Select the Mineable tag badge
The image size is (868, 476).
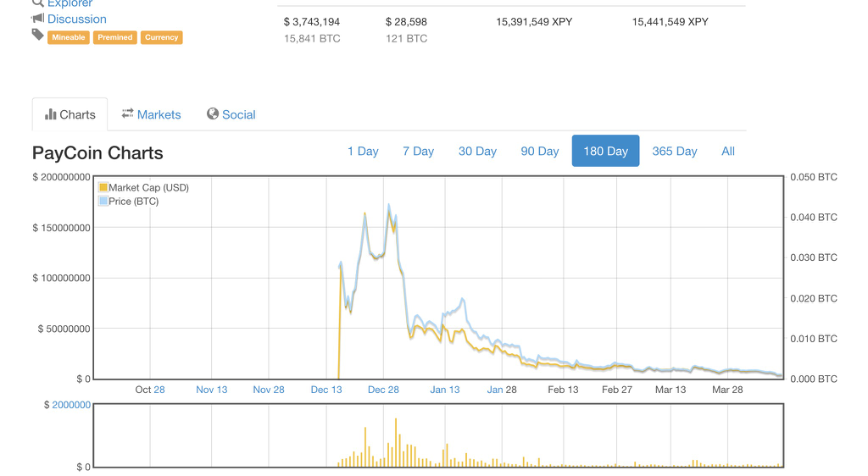pyautogui.click(x=69, y=37)
